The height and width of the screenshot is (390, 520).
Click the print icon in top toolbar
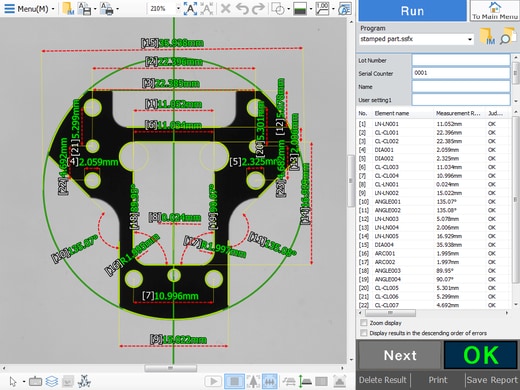coord(107,9)
